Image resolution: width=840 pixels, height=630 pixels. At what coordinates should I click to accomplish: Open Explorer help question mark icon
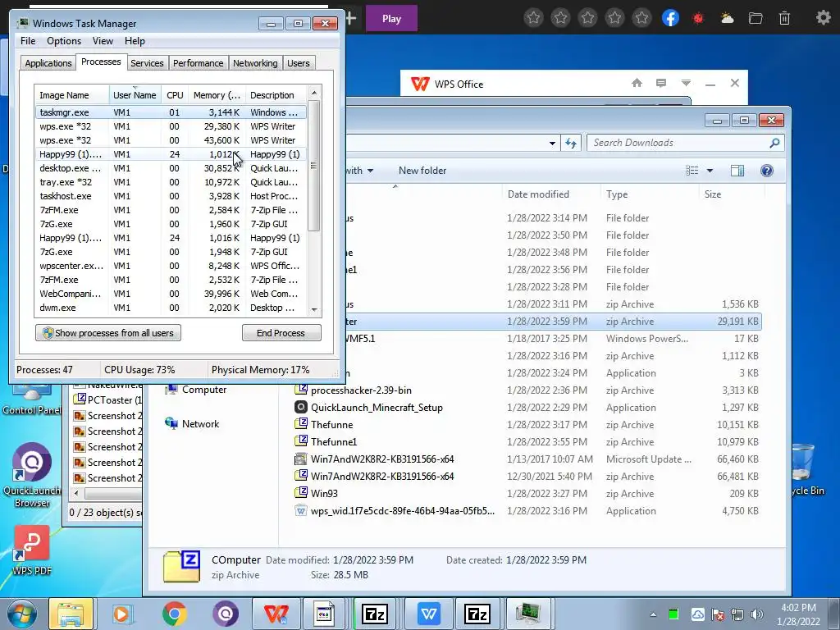[767, 171]
